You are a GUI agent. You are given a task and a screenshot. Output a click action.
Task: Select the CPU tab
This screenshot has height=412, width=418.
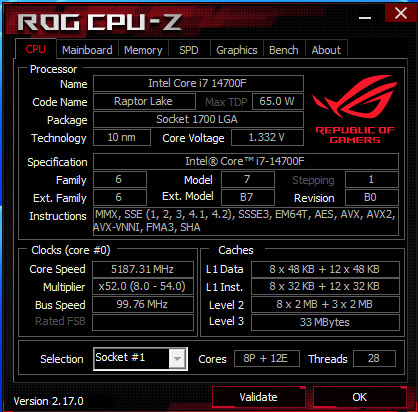coord(36,49)
